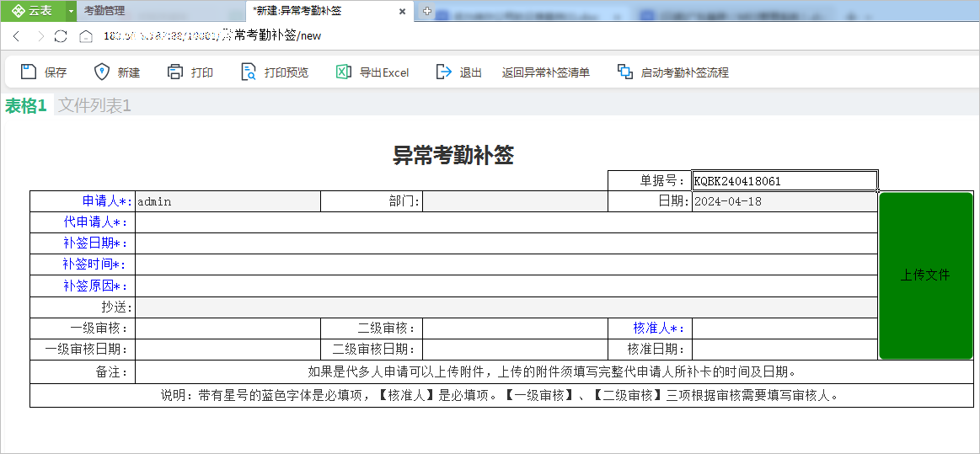The width and height of the screenshot is (980, 454).
Task: Reload the page with refresh icon
Action: coord(61,36)
